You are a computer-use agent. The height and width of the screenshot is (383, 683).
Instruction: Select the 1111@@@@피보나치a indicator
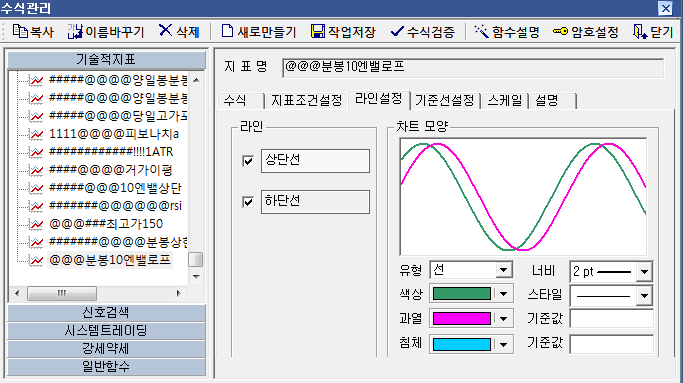(114, 134)
